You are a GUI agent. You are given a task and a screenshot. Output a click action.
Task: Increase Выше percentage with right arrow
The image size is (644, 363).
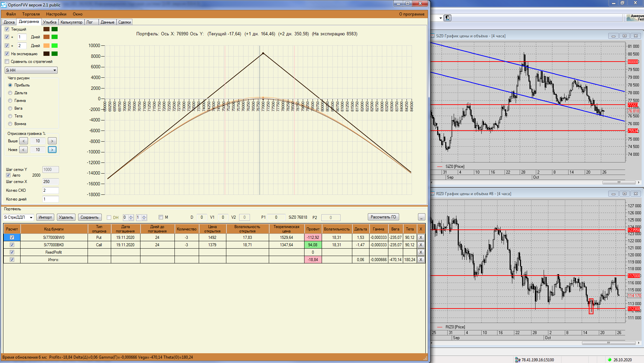pos(52,141)
